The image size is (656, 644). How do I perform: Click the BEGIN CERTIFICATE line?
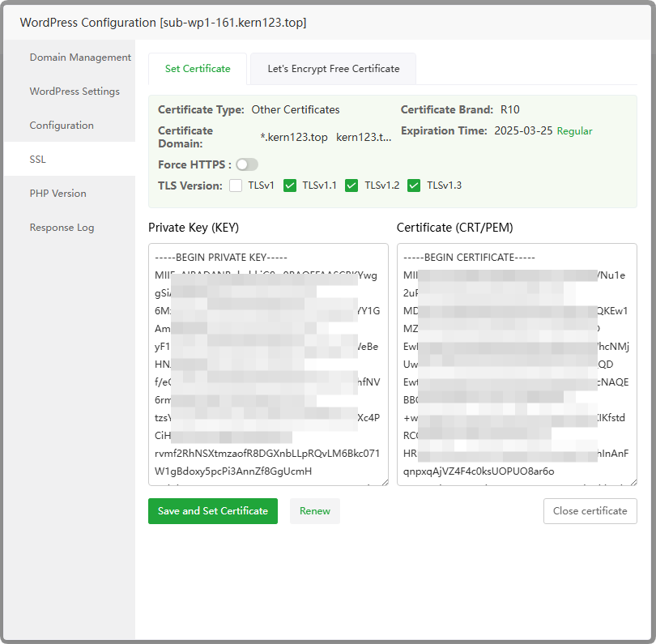pos(469,258)
